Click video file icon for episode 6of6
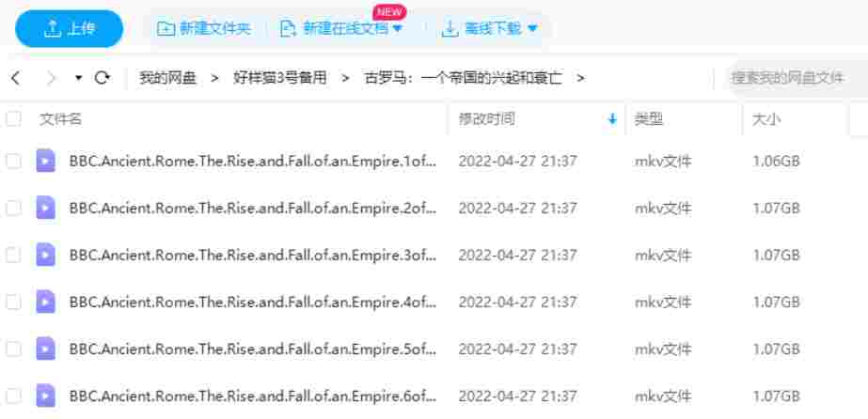 45,396
